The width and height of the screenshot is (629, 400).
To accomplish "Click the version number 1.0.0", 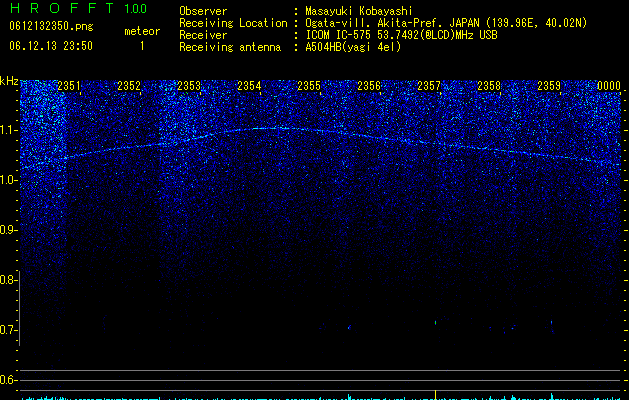I will click(x=136, y=8).
